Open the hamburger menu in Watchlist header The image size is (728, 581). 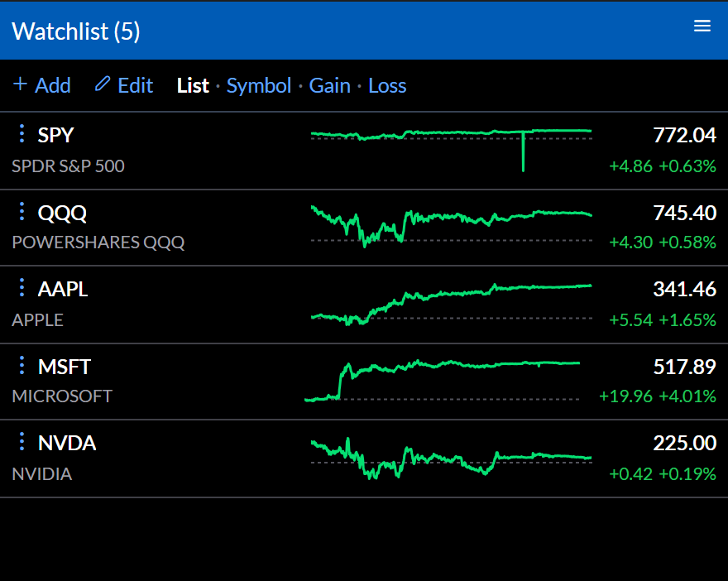coord(702,26)
